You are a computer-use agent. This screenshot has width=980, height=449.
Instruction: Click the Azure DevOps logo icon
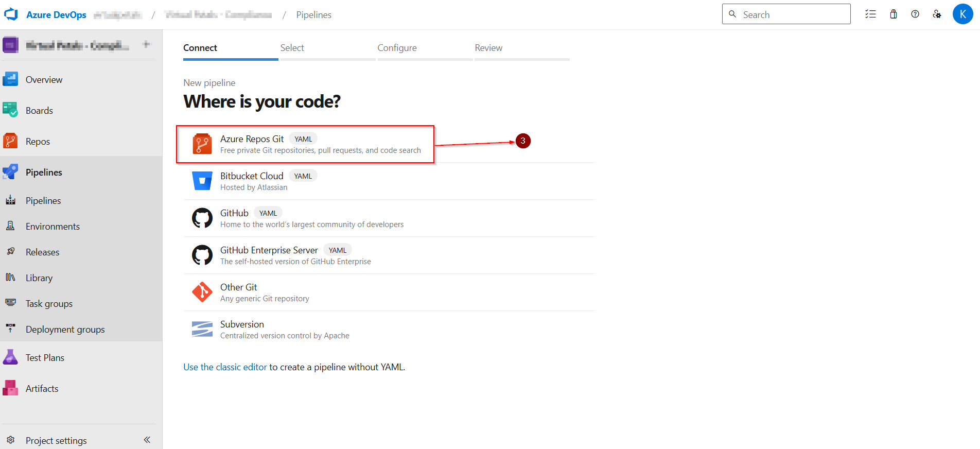11,14
